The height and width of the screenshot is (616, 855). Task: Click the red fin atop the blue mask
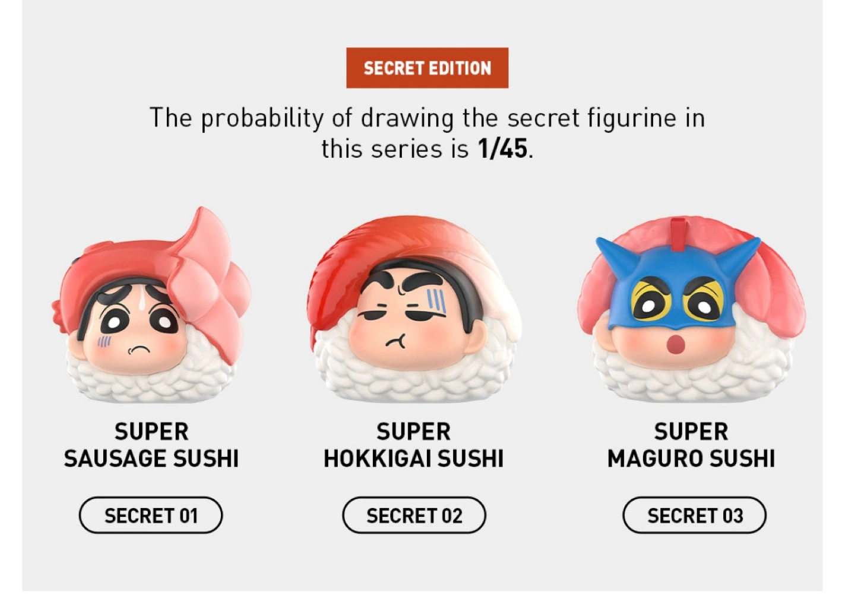click(x=679, y=227)
